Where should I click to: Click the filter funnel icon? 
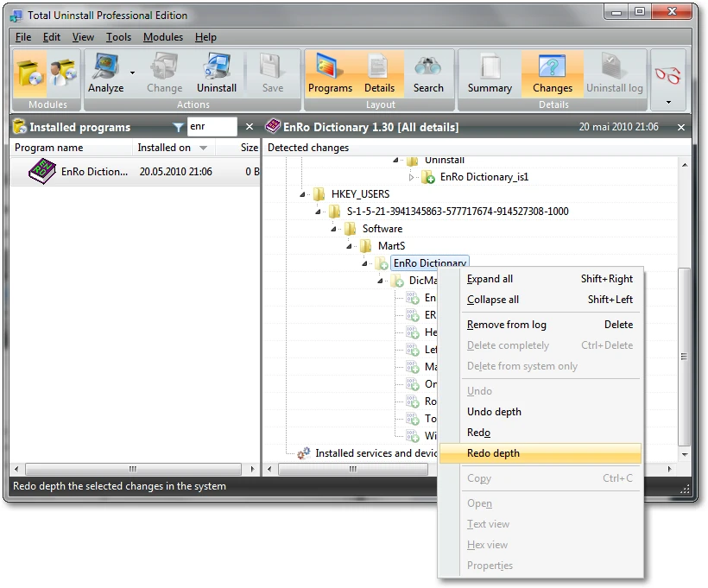click(x=179, y=127)
